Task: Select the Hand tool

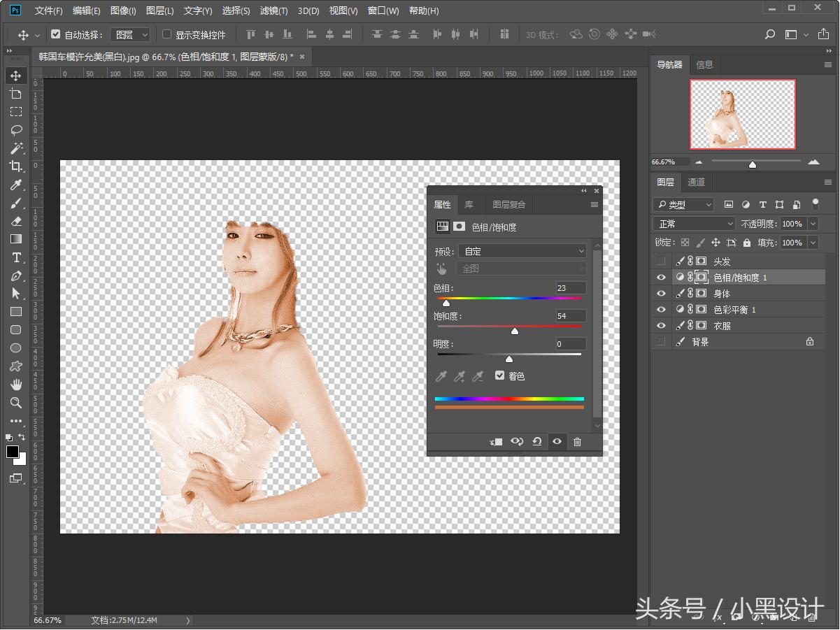Action: tap(15, 385)
